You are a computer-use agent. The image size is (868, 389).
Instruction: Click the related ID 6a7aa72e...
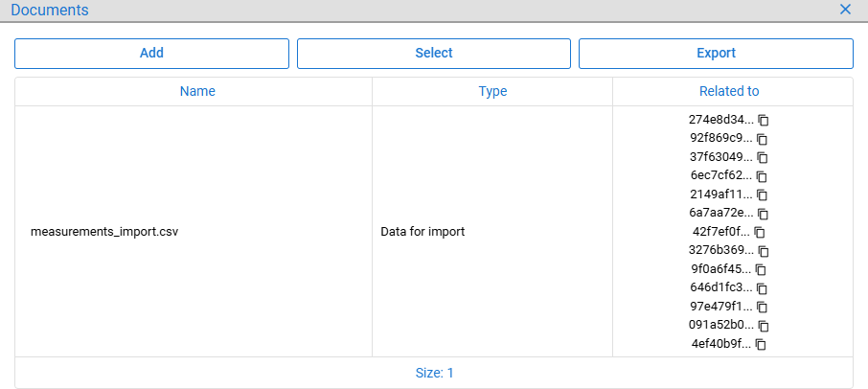coord(721,213)
